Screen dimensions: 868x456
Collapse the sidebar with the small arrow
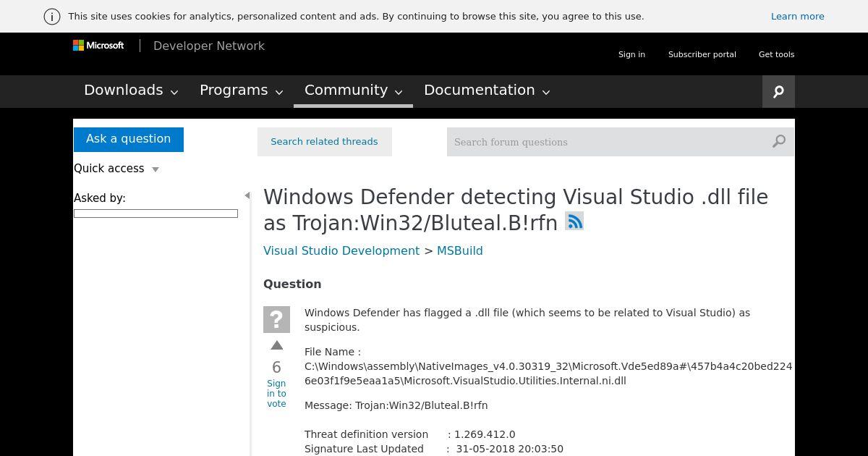[x=247, y=195]
